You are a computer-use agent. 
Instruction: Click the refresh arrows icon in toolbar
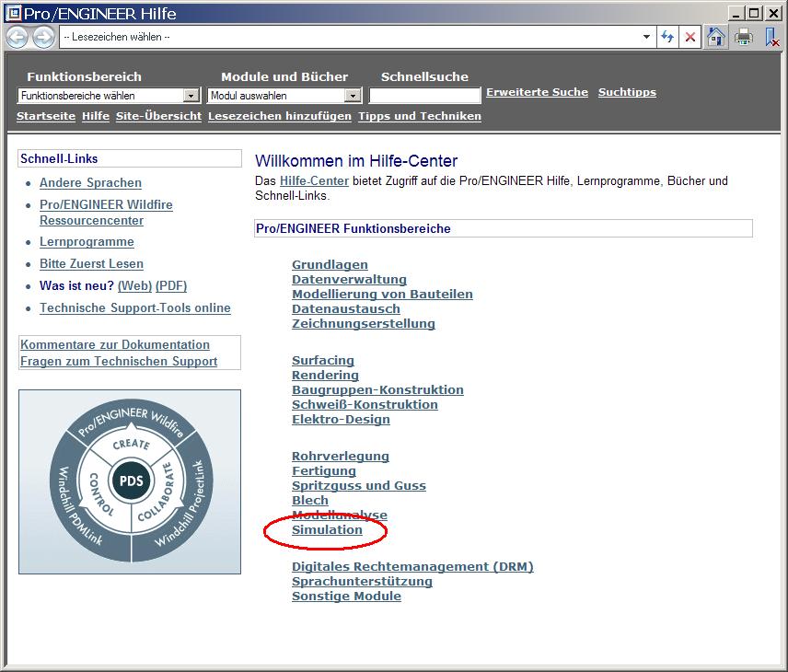coord(667,37)
